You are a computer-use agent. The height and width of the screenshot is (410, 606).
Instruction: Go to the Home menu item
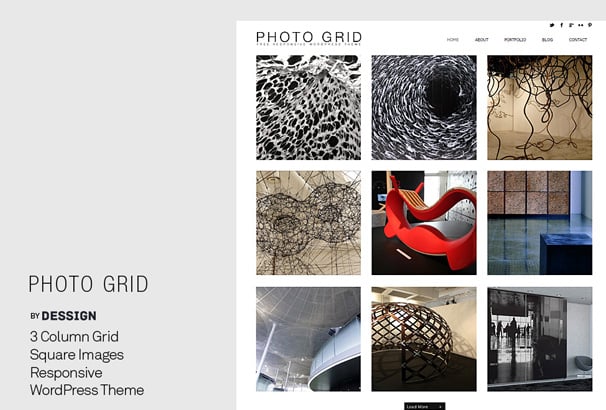click(453, 40)
